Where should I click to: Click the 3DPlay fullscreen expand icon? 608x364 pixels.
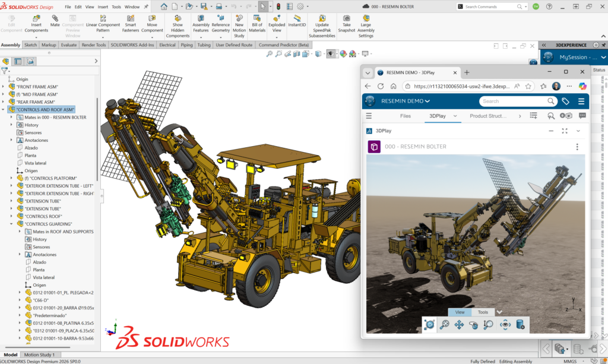(x=565, y=131)
